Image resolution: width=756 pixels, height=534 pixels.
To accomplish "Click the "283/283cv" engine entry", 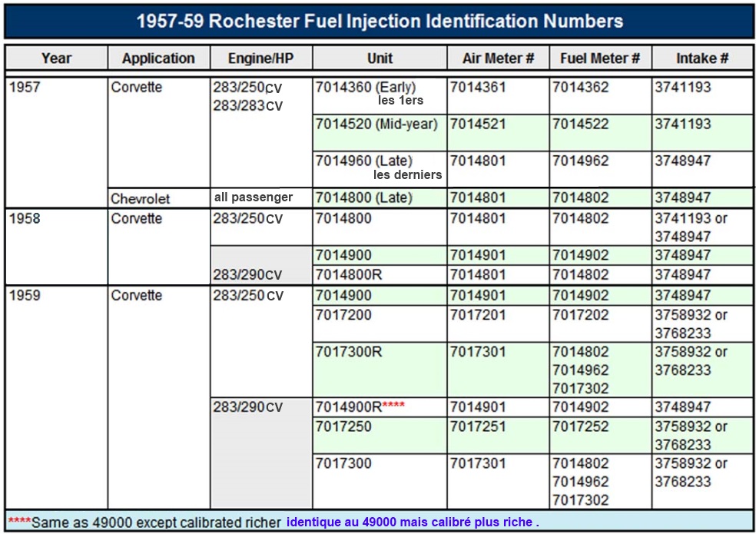I will tap(248, 105).
